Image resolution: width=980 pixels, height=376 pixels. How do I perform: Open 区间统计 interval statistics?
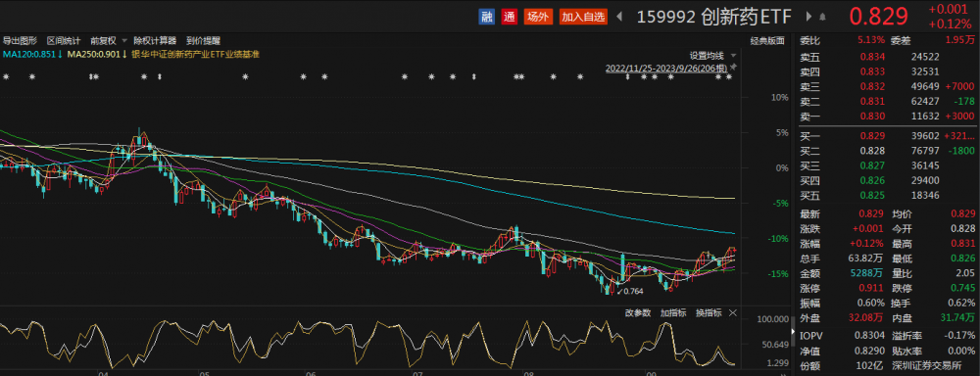click(64, 40)
